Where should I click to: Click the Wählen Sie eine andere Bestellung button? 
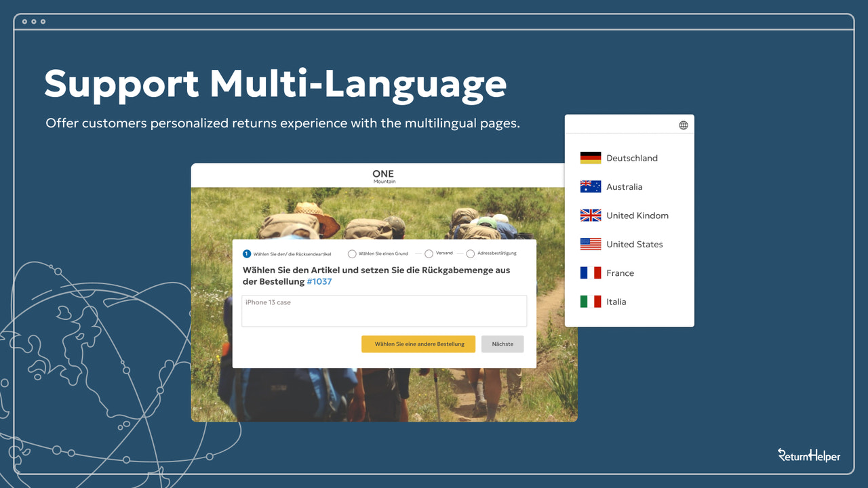coord(418,344)
